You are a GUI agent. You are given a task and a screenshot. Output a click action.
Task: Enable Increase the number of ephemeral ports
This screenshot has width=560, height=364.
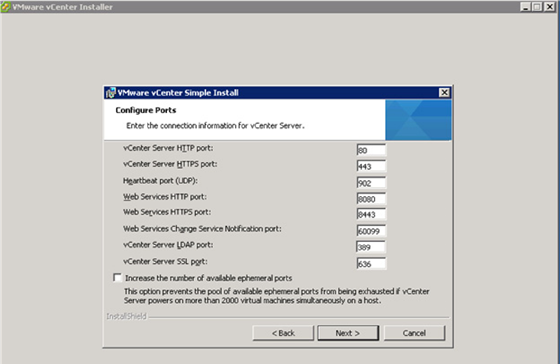tap(117, 278)
